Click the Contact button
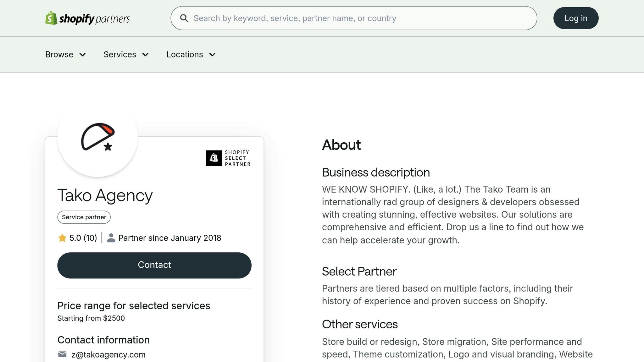 point(154,265)
